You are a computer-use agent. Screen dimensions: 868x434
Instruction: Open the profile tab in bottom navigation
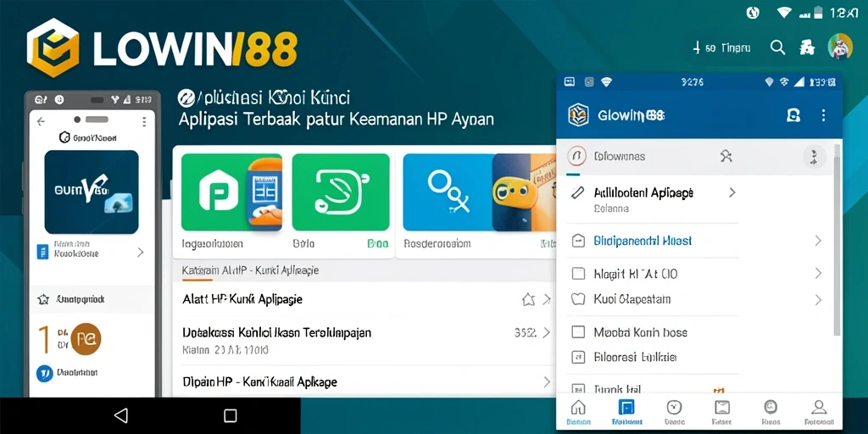click(x=818, y=413)
